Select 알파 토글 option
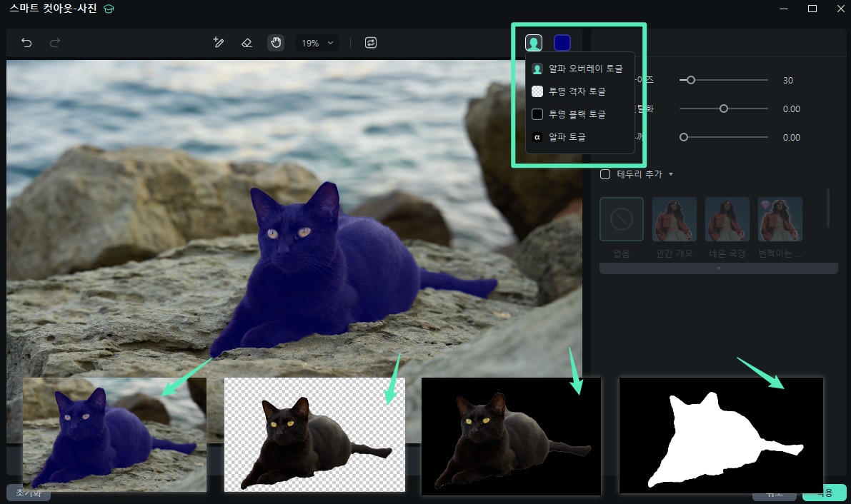The image size is (851, 504). (577, 137)
